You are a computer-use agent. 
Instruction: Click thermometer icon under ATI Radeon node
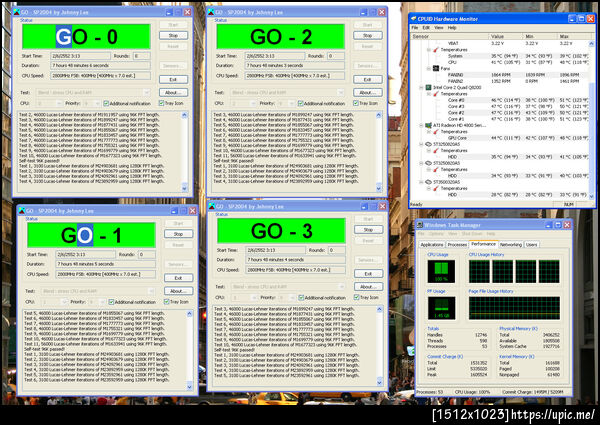click(x=435, y=132)
